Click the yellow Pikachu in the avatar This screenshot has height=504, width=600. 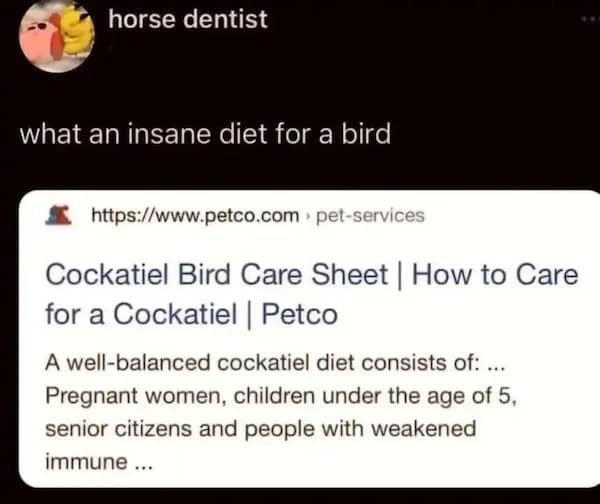(x=75, y=30)
